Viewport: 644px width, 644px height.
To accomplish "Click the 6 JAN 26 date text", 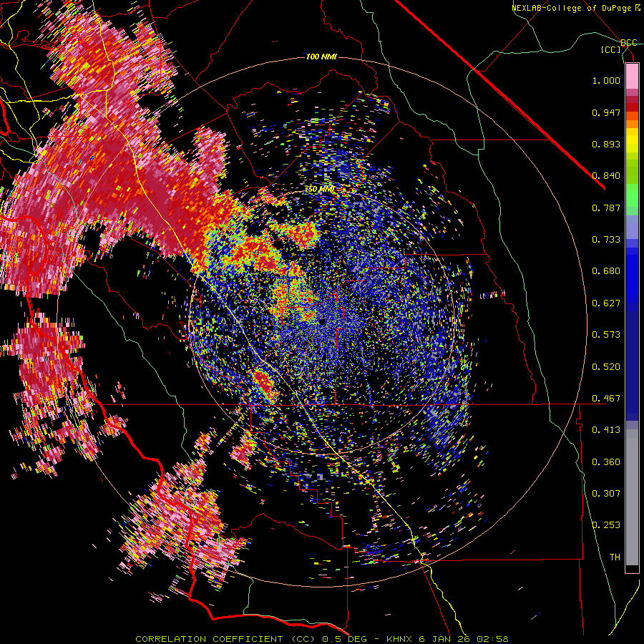I will (x=445, y=639).
